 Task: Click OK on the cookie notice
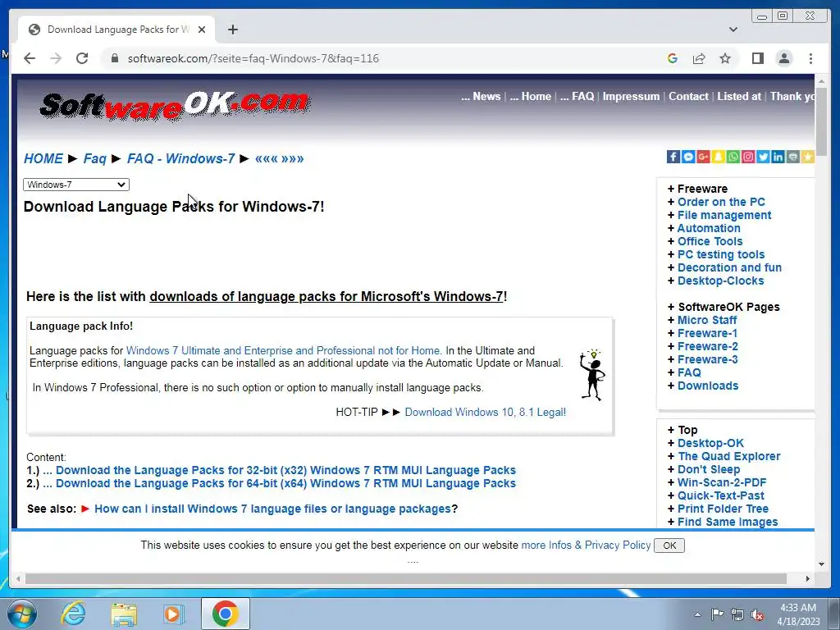[x=669, y=546]
